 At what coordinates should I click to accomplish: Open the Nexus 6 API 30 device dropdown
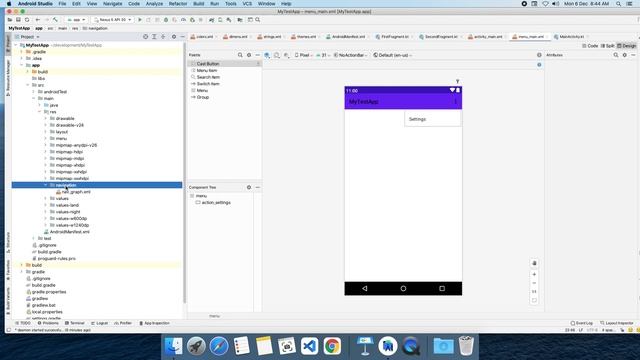coord(113,20)
